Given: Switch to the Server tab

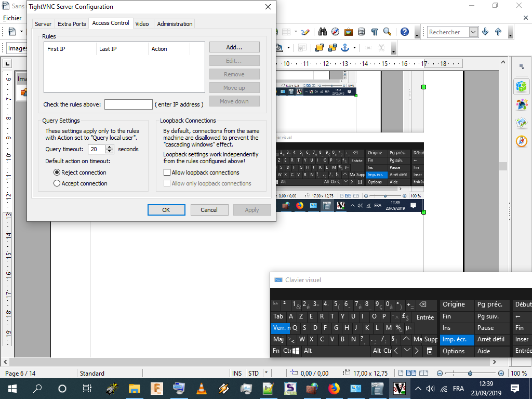Looking at the screenshot, I should 43,24.
